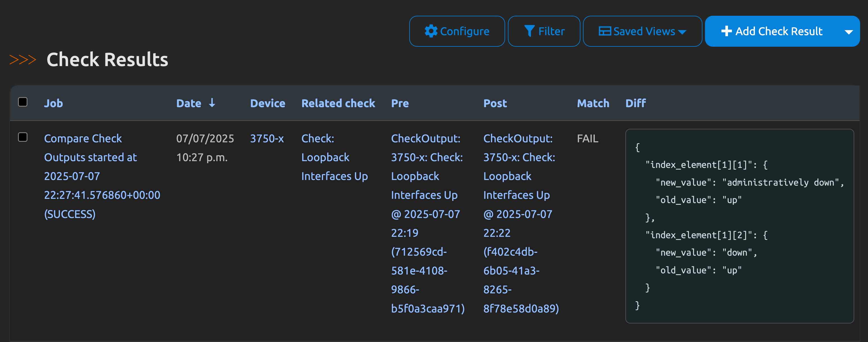
Task: Sort by the Related check column header
Action: pyautogui.click(x=338, y=103)
